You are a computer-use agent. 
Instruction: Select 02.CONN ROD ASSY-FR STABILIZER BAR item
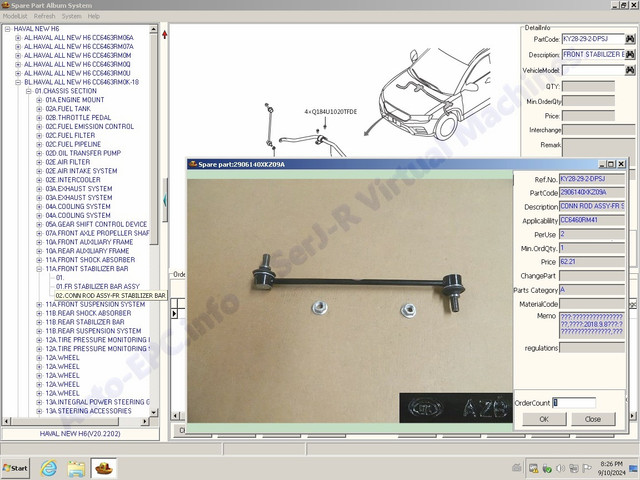coord(111,296)
